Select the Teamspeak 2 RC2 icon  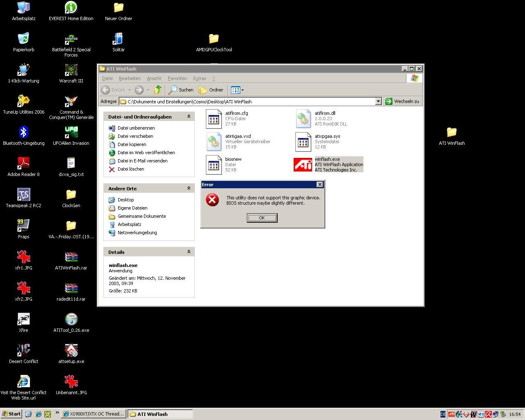[x=24, y=195]
